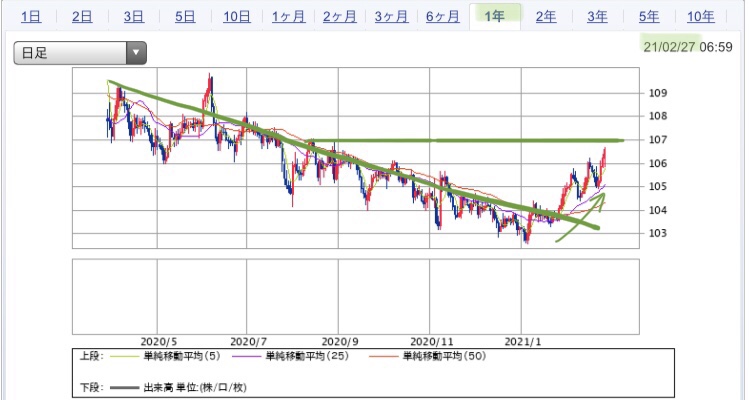Switch chart range to 5日
Image resolution: width=749 pixels, height=400 pixels.
(x=185, y=17)
